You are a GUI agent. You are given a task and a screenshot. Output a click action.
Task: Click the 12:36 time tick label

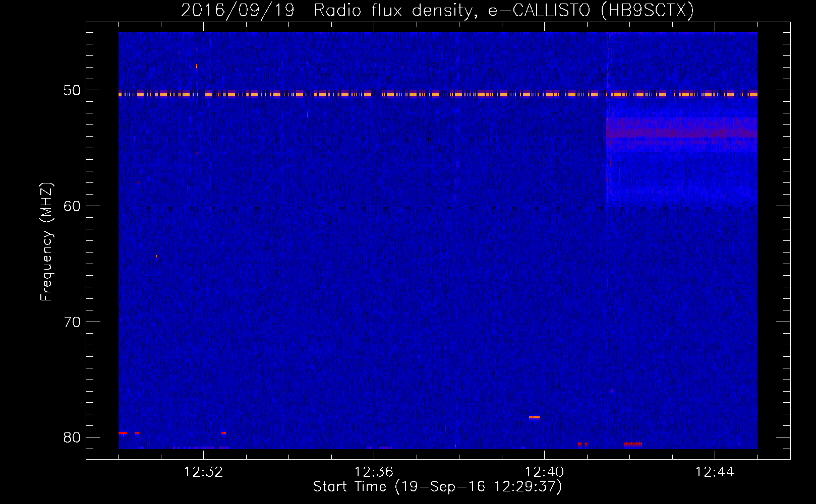click(374, 472)
